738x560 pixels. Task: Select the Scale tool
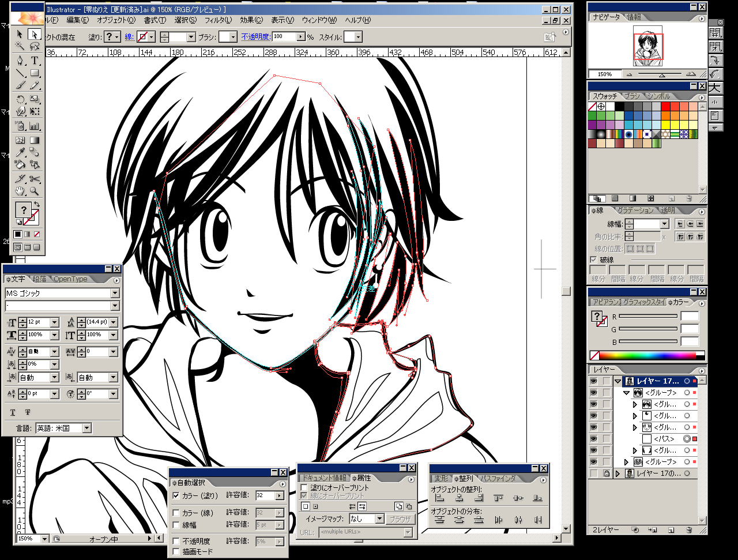(35, 100)
